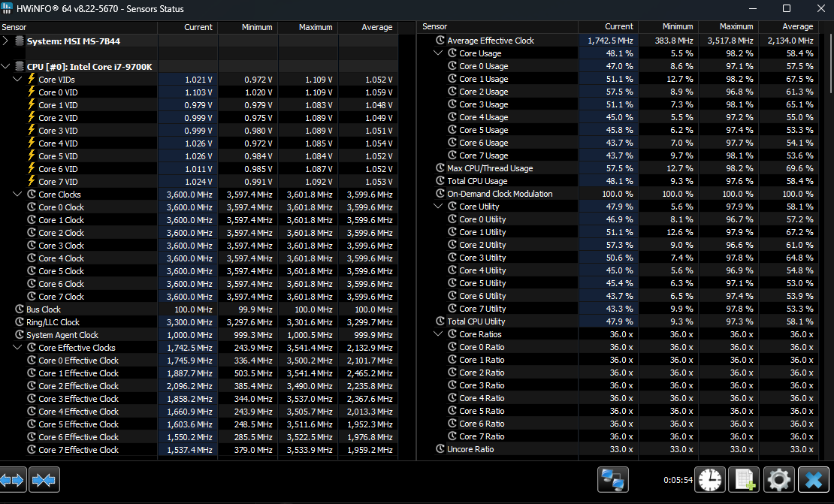Click the icon of On-Demand Clock Modulation
Image resolution: width=834 pixels, height=504 pixels.
(440, 193)
